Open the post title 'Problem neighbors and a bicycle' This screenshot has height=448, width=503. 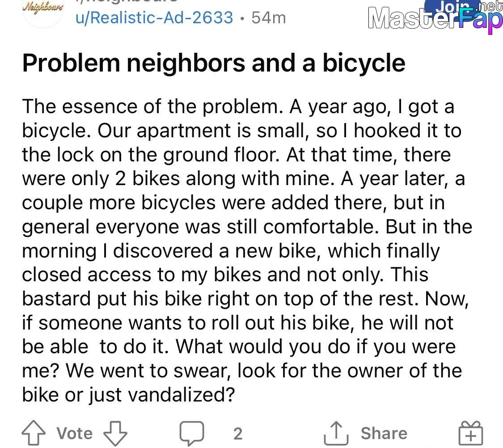(x=214, y=63)
